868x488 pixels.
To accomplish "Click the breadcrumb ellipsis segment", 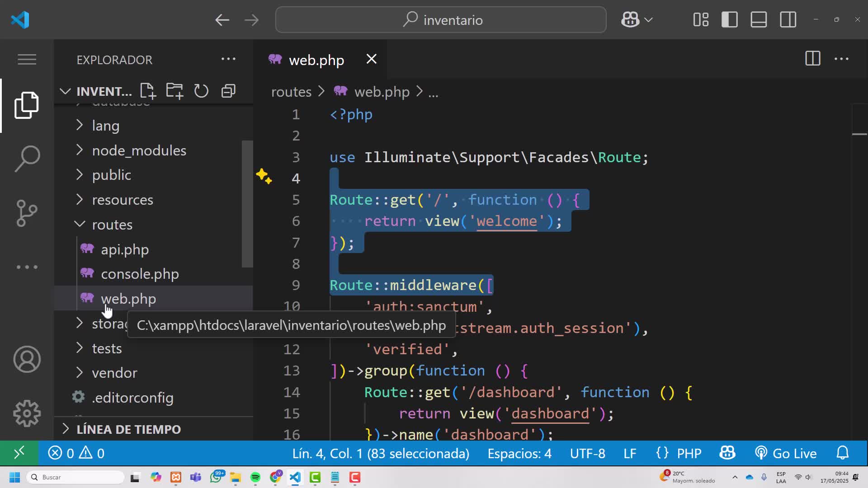I will (433, 93).
